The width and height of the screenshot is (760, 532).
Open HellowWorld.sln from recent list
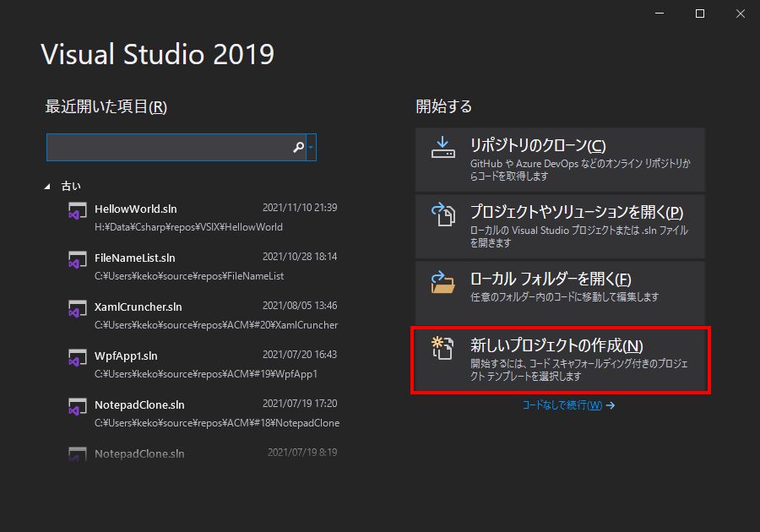tap(203, 218)
